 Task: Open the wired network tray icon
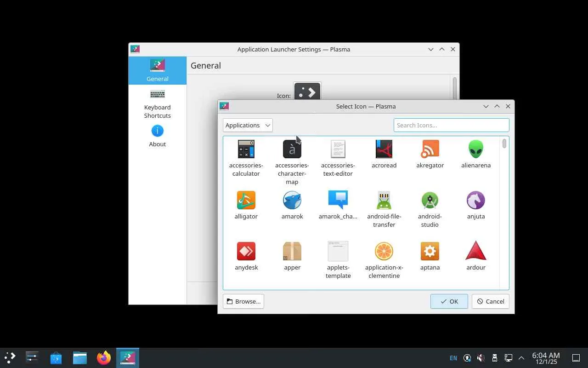pyautogui.click(x=508, y=358)
